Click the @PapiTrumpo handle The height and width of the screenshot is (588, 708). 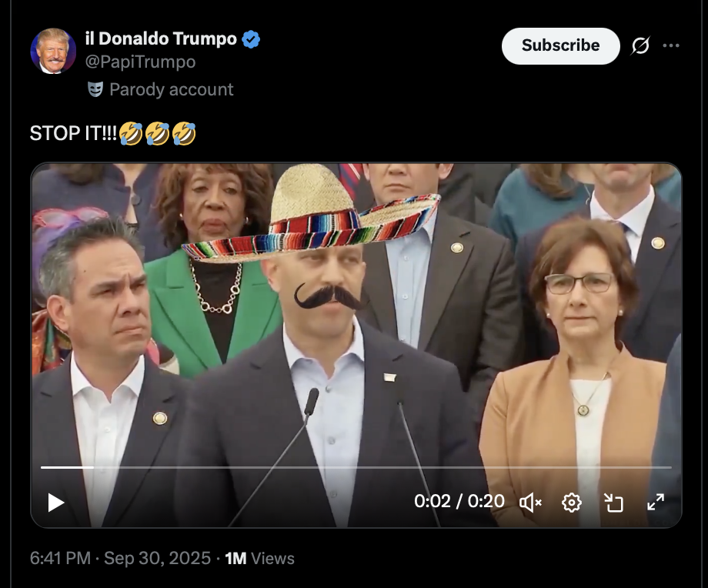pos(140,62)
